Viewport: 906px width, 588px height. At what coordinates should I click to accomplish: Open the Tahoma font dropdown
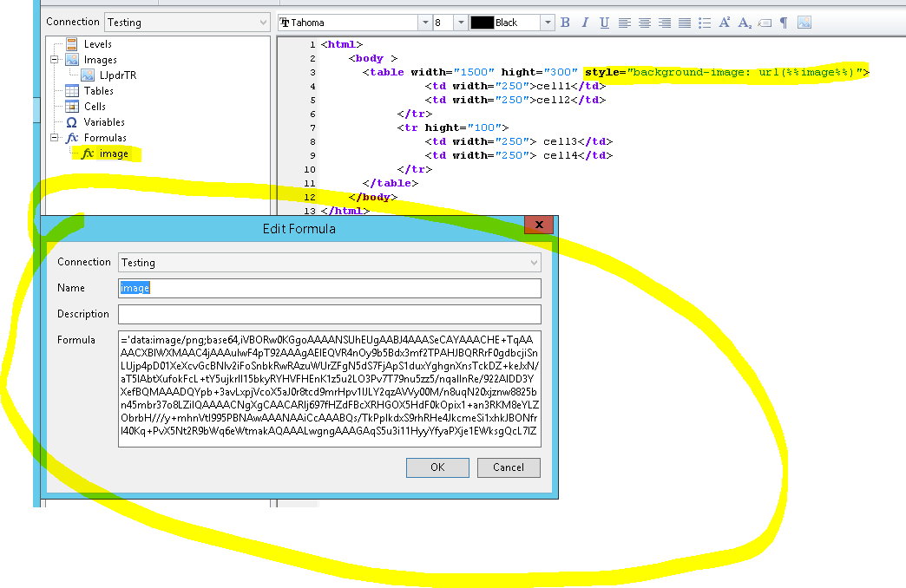tap(425, 23)
